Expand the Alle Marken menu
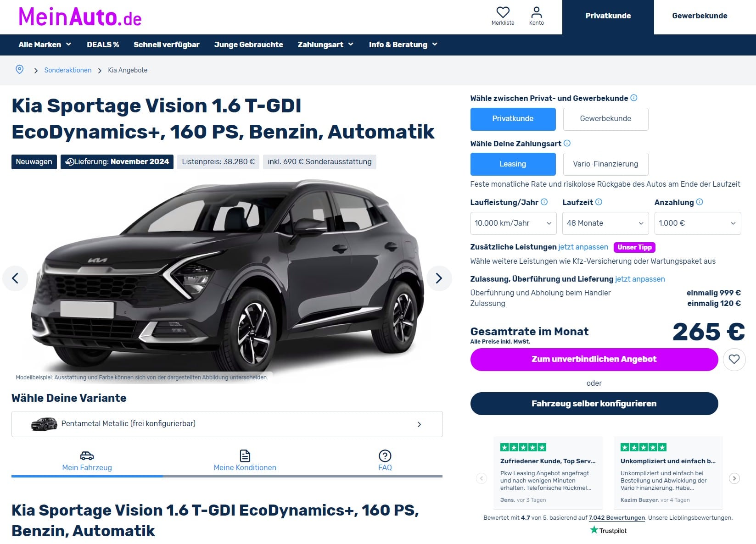 (x=45, y=44)
